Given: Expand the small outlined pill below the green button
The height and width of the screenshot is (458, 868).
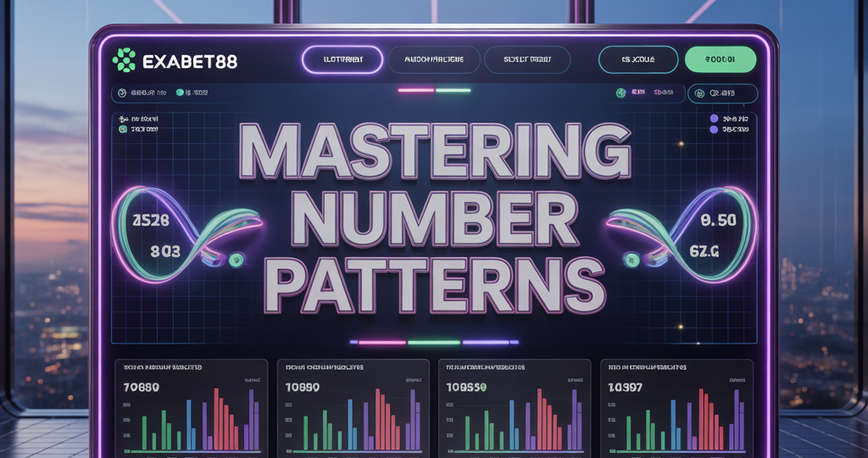Looking at the screenshot, I should click(721, 94).
